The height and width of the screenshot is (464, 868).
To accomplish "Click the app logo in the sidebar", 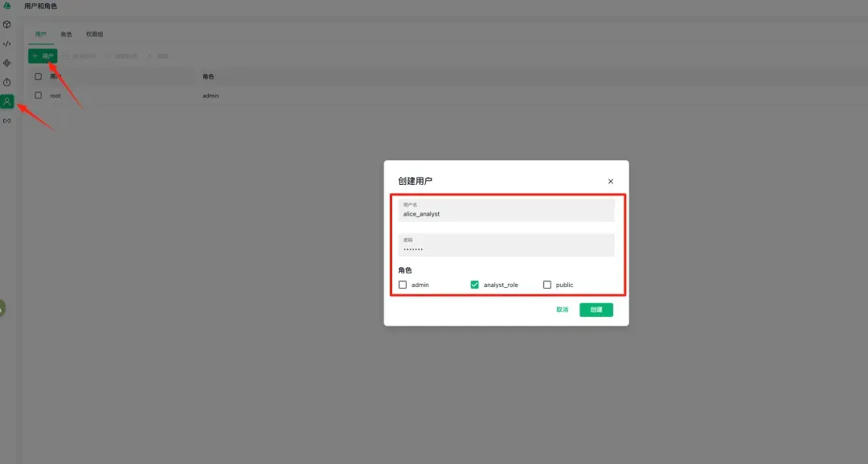I will (x=6, y=6).
